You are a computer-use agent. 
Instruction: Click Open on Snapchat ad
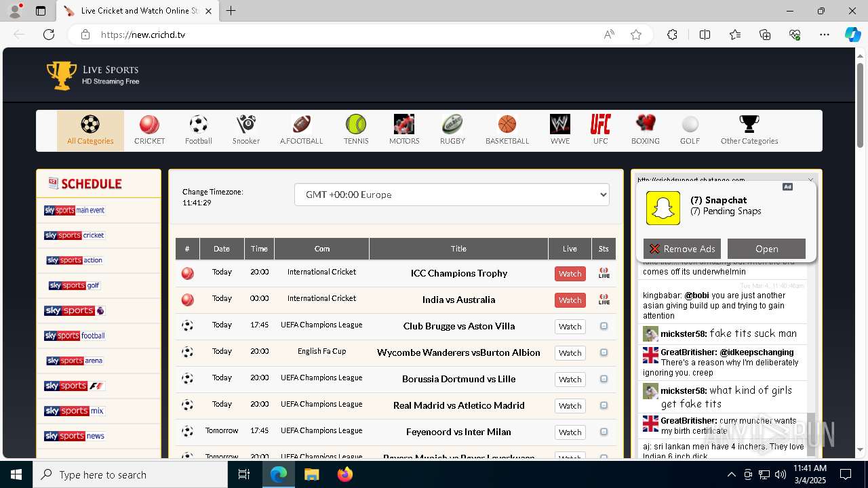pyautogui.click(x=766, y=249)
